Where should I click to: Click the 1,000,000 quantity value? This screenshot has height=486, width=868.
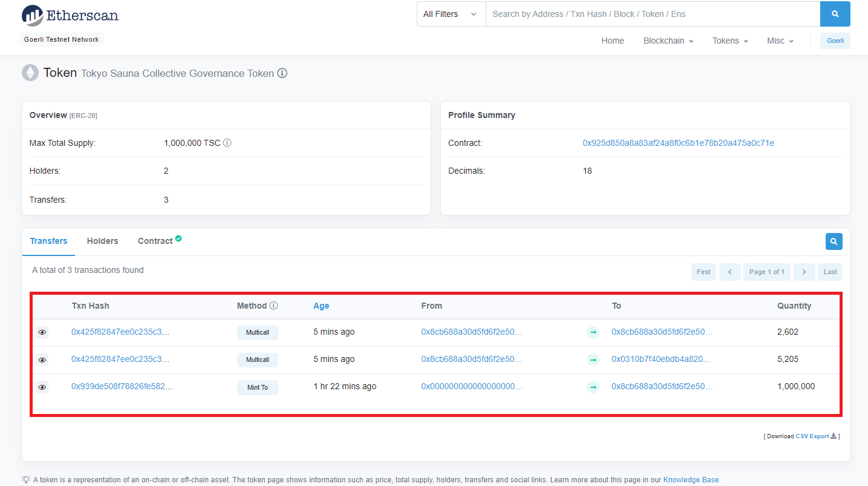[x=796, y=386]
